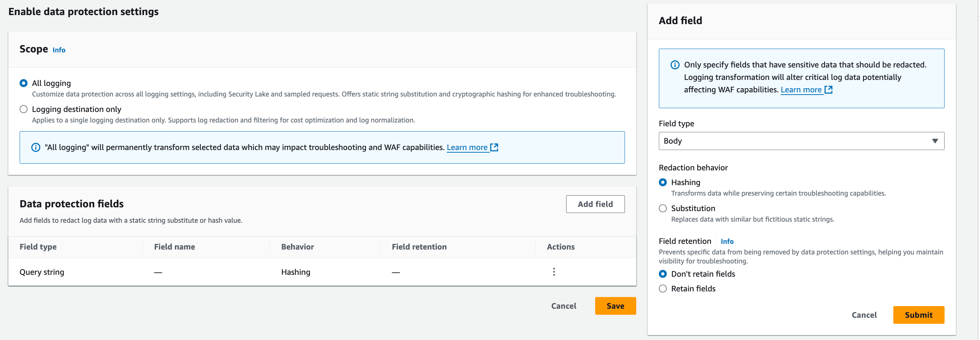Open the actions menu for Query string row
980x340 pixels.
pos(554,272)
